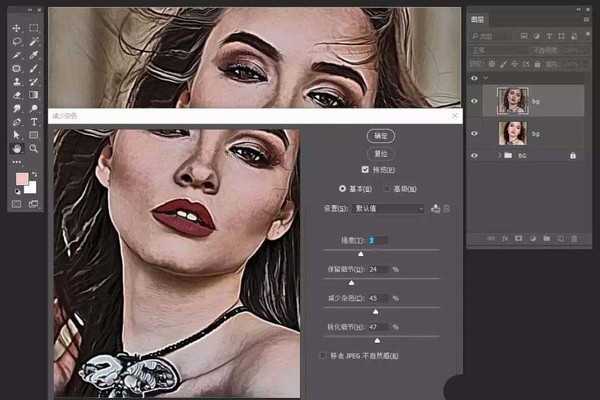Viewport: 600px width, 400px height.
Task: Select the Clone Stamp tool
Action: pyautogui.click(x=16, y=82)
